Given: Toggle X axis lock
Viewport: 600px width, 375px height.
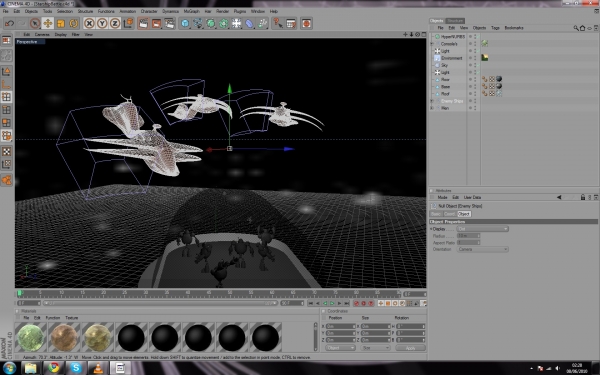Looking at the screenshot, I should pos(89,24).
